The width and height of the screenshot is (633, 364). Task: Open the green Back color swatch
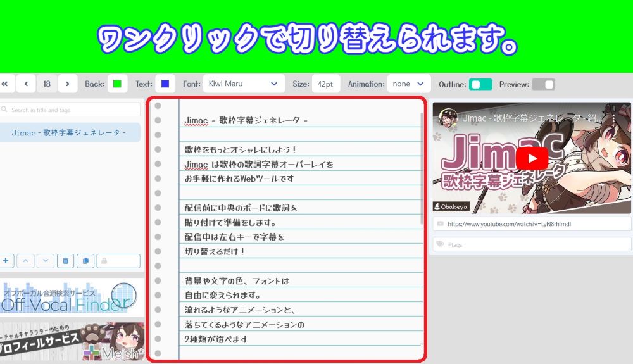(117, 84)
